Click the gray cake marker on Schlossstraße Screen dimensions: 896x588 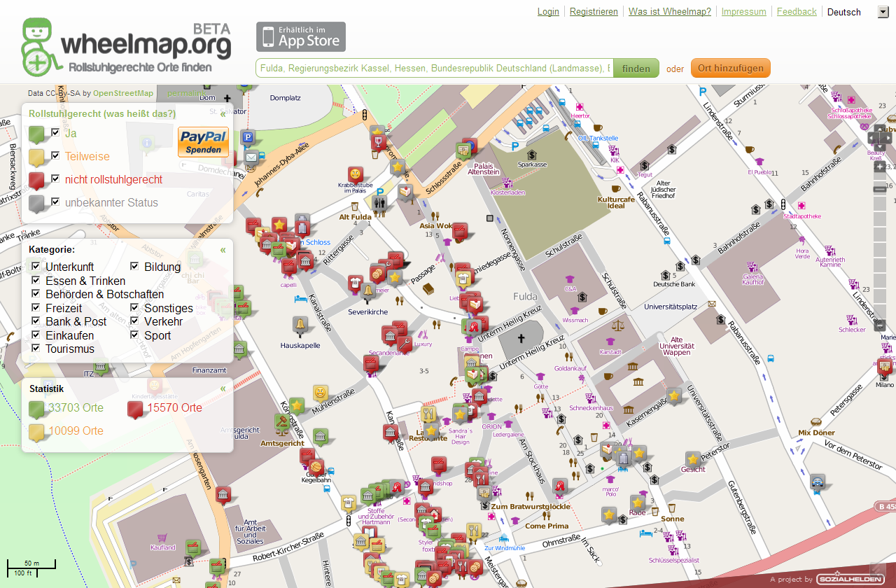(x=406, y=191)
